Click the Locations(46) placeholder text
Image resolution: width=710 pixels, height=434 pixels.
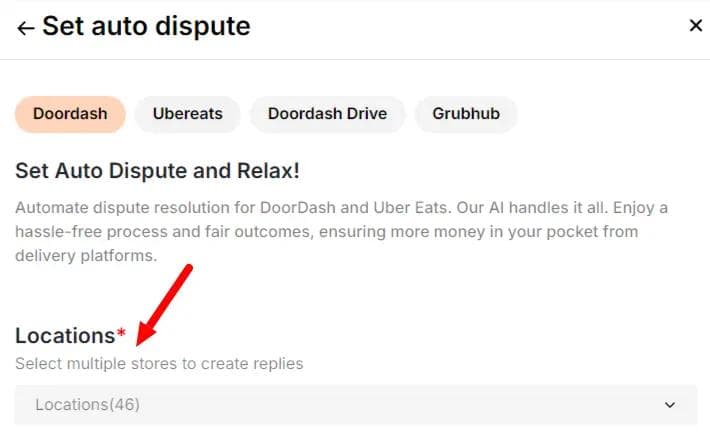tap(87, 405)
